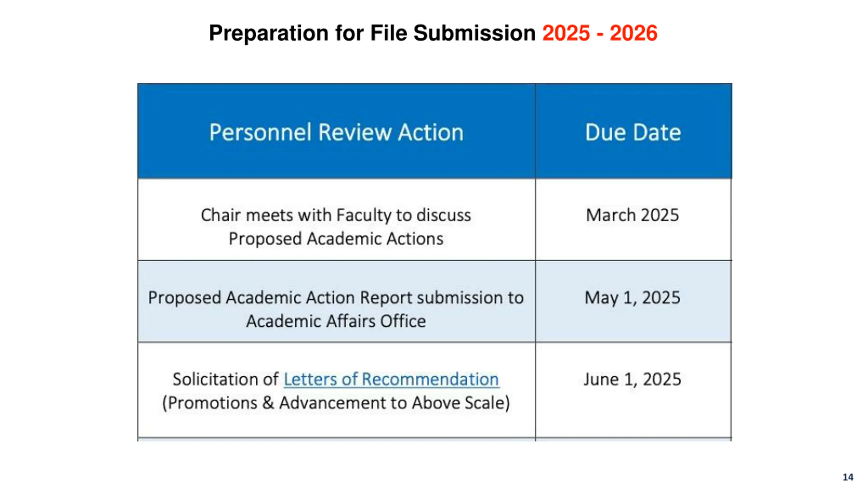The width and height of the screenshot is (868, 488).
Task: Select the Proposed Academic Action Report cell
Action: click(x=336, y=301)
